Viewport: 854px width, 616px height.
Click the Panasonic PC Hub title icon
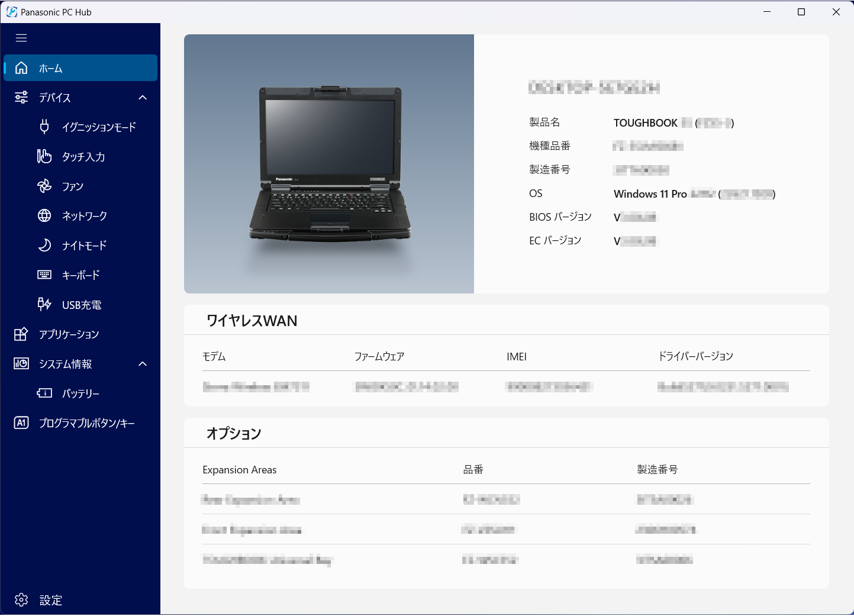click(x=11, y=12)
